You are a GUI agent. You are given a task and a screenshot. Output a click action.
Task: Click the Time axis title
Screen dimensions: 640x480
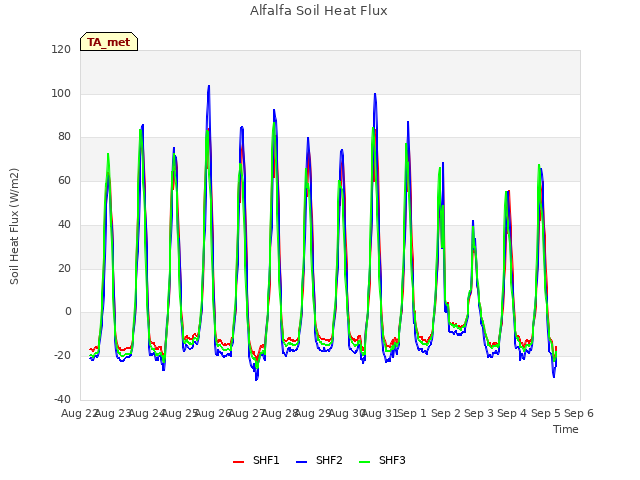[x=566, y=429]
